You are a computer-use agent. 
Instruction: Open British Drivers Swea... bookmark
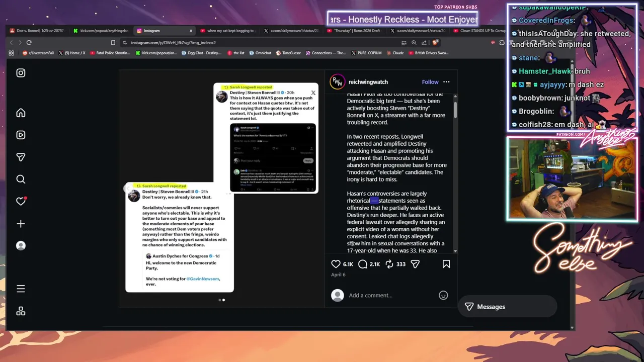pyautogui.click(x=429, y=53)
